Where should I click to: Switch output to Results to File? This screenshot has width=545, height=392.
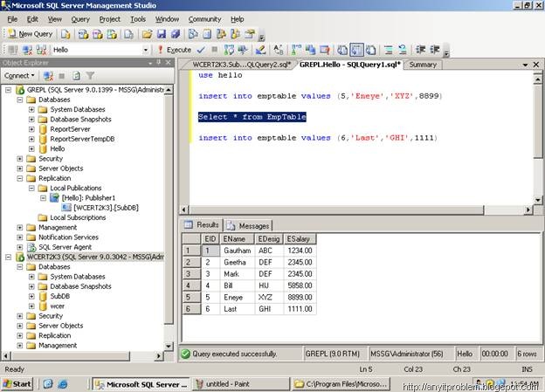tap(371, 50)
